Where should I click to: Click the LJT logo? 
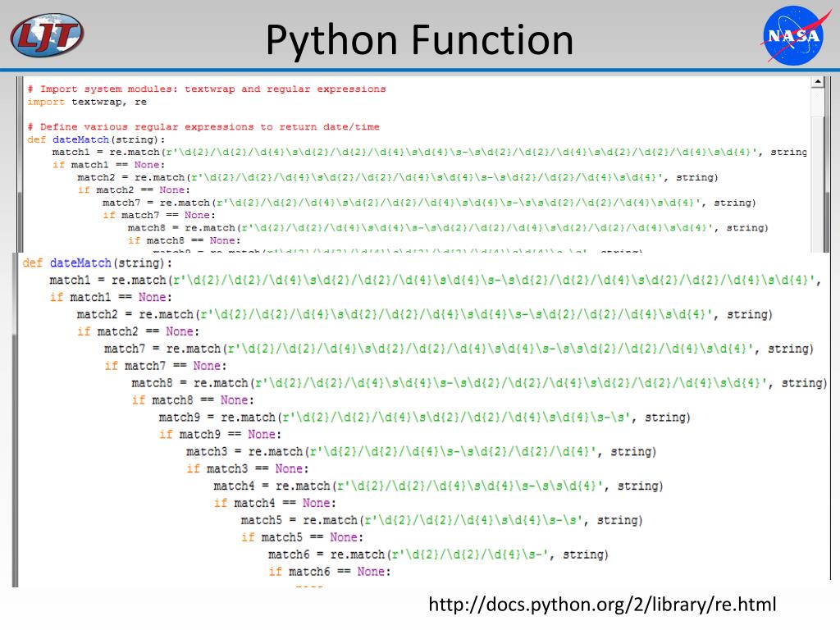coord(47,35)
